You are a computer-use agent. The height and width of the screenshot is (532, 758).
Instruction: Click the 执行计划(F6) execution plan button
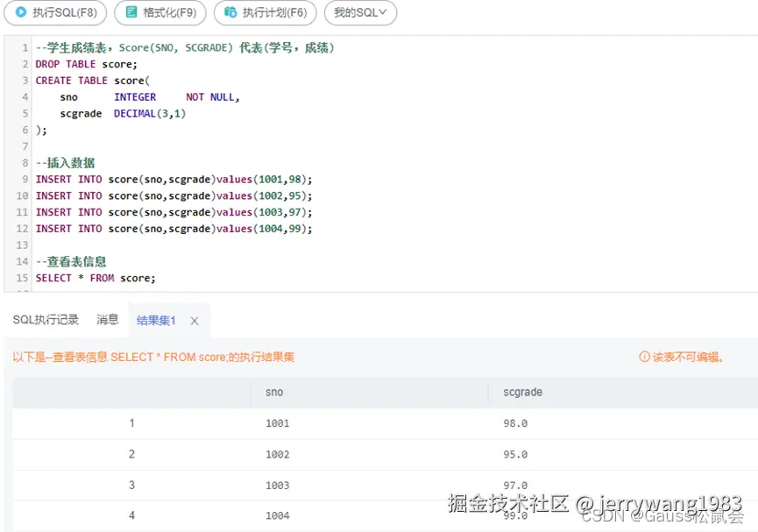click(x=265, y=12)
